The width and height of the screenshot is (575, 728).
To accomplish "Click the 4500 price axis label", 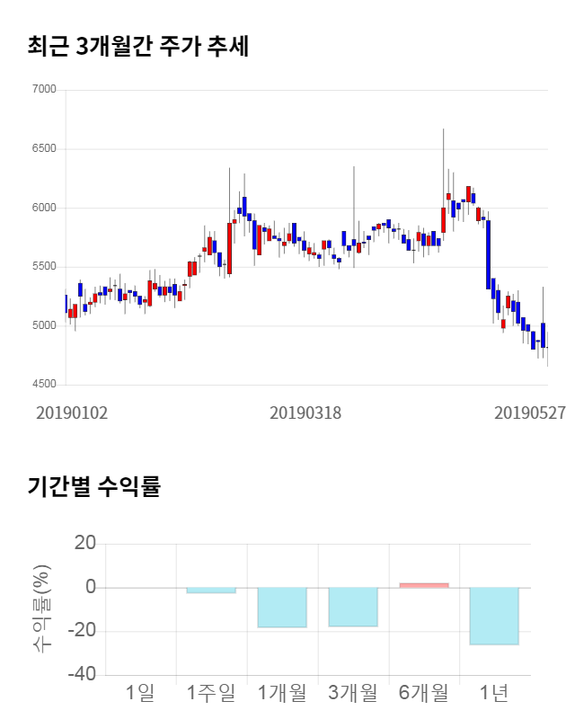I will coord(43,385).
